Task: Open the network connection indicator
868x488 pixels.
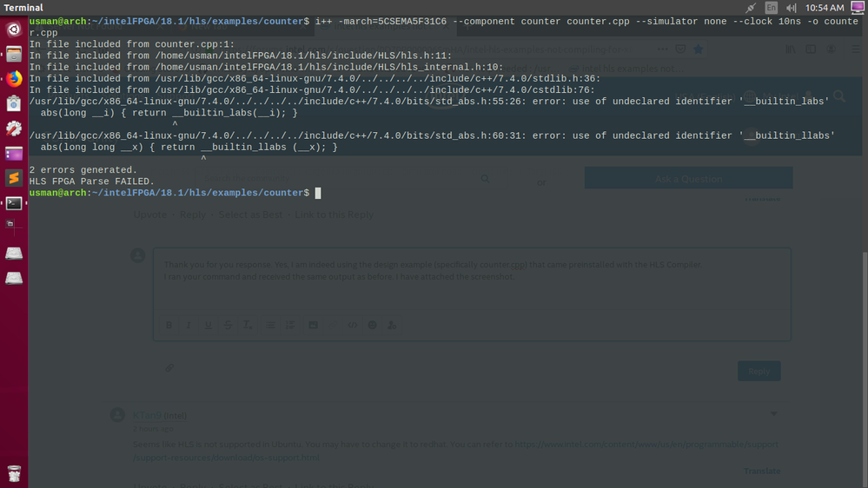Action: 751,8
